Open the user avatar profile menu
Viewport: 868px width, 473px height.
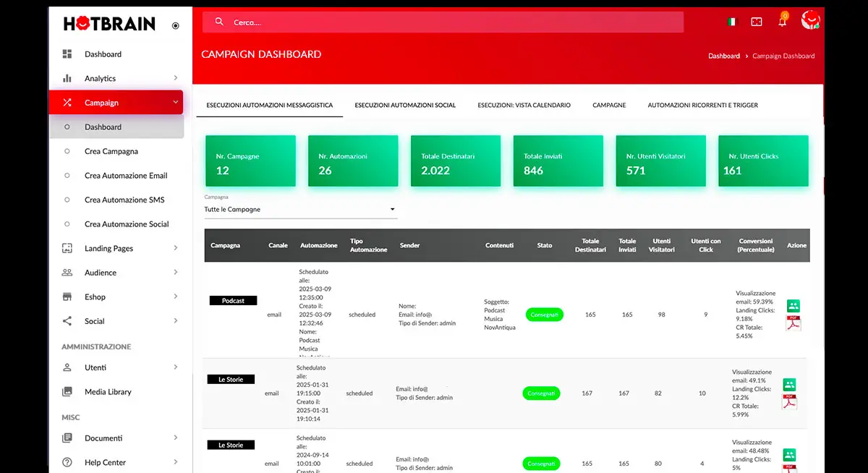point(810,21)
